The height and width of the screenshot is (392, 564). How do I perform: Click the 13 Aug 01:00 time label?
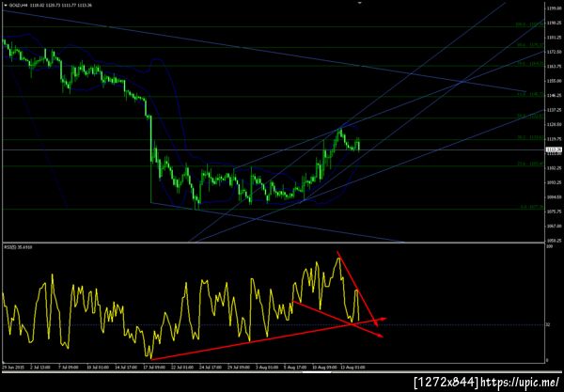(x=354, y=368)
